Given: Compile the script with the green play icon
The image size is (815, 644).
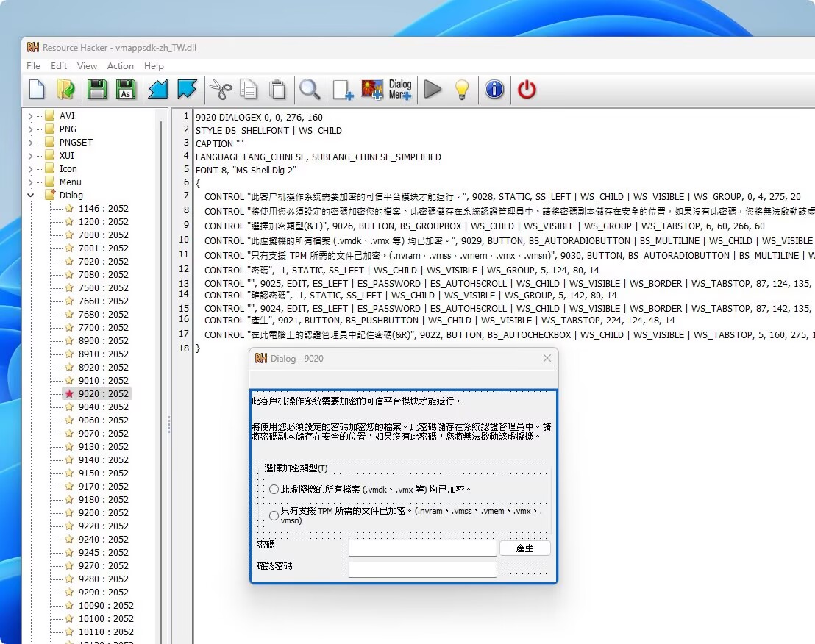Looking at the screenshot, I should click(433, 90).
